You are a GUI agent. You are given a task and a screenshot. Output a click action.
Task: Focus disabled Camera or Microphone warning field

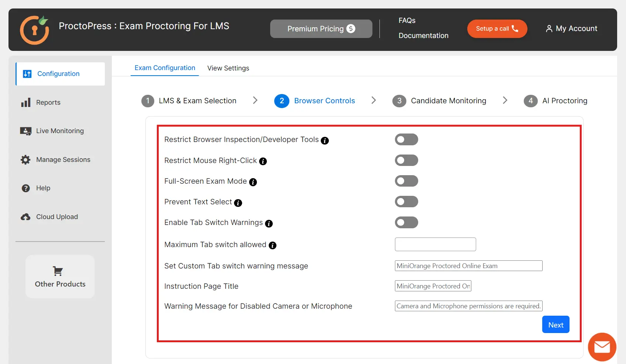click(469, 306)
